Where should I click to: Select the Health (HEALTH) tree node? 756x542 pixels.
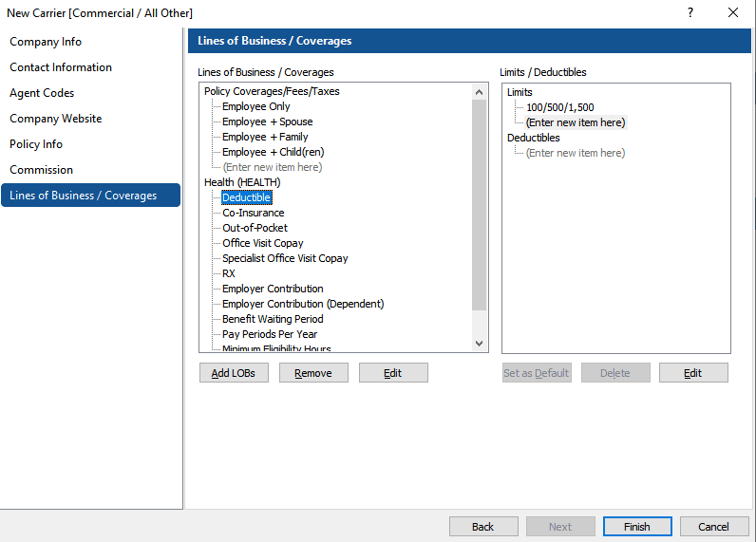point(242,182)
